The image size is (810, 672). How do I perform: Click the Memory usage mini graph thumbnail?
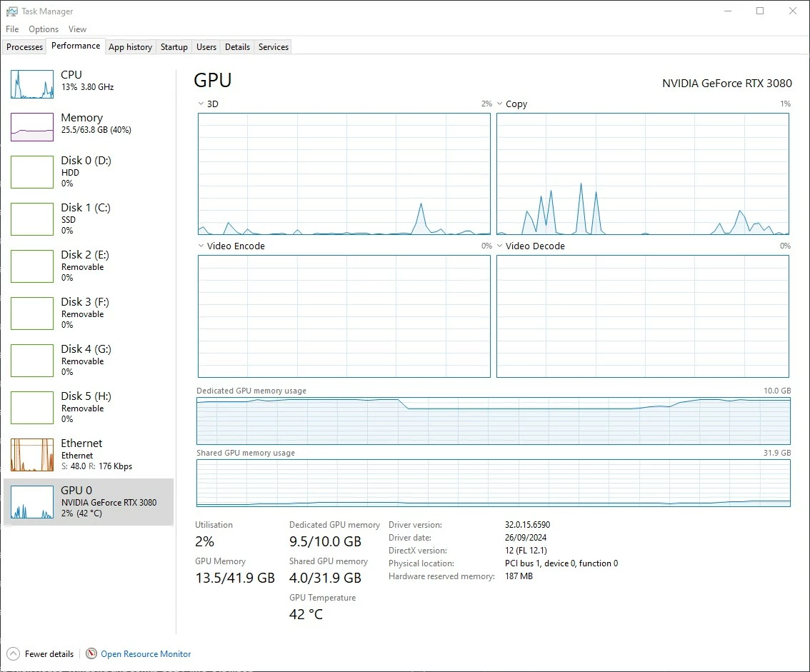point(32,127)
